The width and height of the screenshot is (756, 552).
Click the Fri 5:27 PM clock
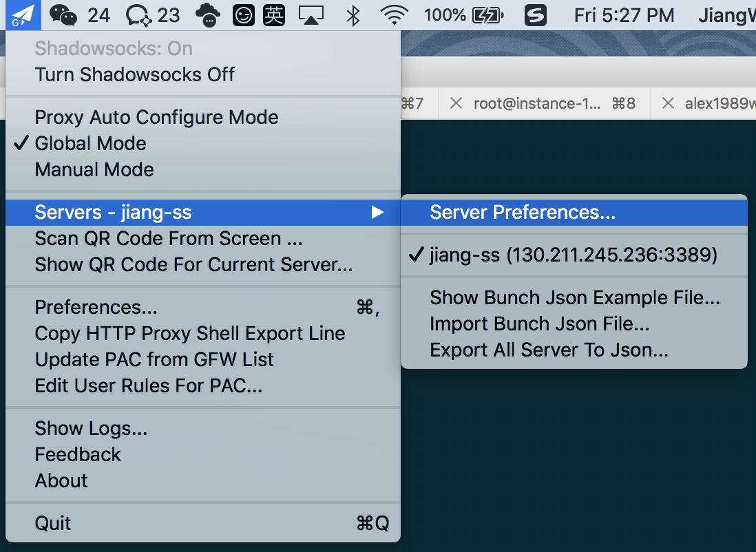624,15
